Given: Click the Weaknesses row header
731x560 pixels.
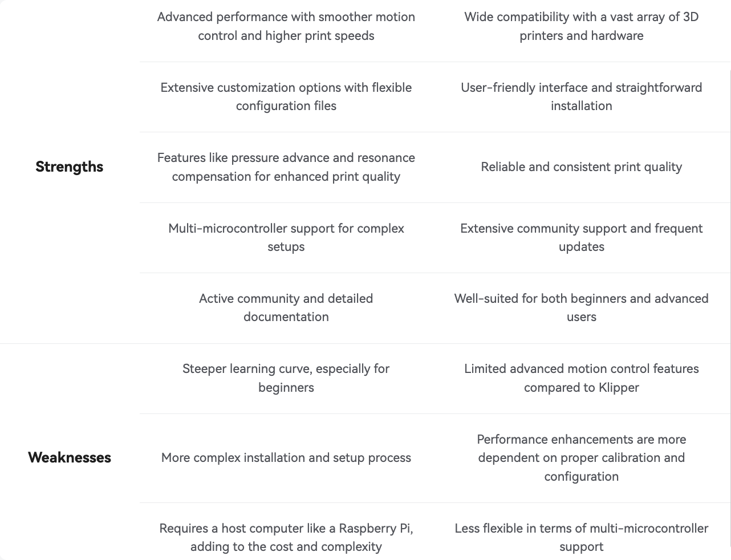Looking at the screenshot, I should click(69, 457).
